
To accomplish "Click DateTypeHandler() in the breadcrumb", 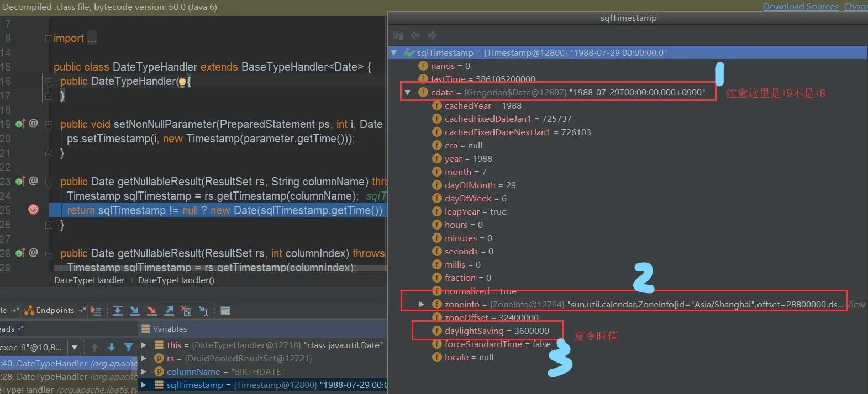I will click(x=176, y=280).
